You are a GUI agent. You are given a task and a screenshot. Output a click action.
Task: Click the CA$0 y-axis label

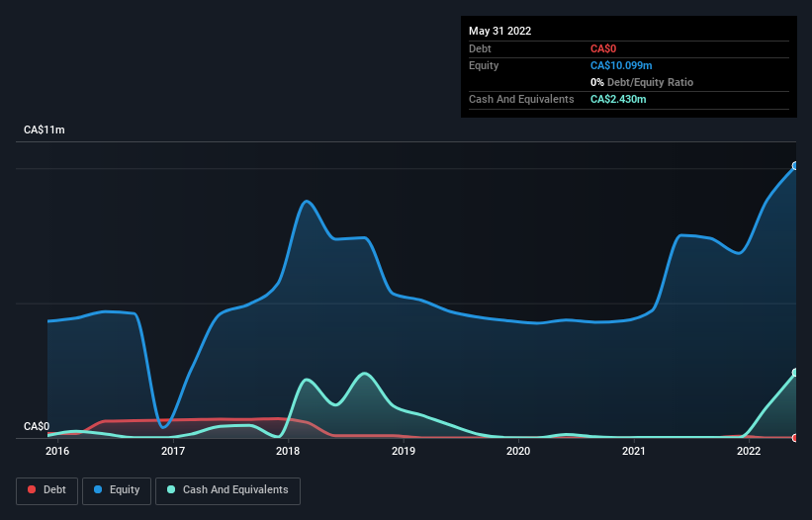(x=37, y=426)
